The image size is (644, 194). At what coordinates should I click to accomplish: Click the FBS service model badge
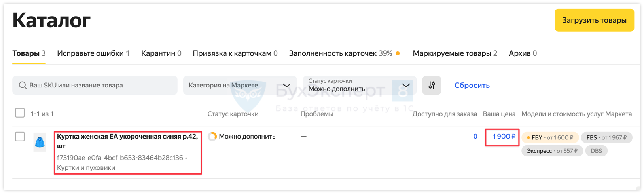coord(606,137)
